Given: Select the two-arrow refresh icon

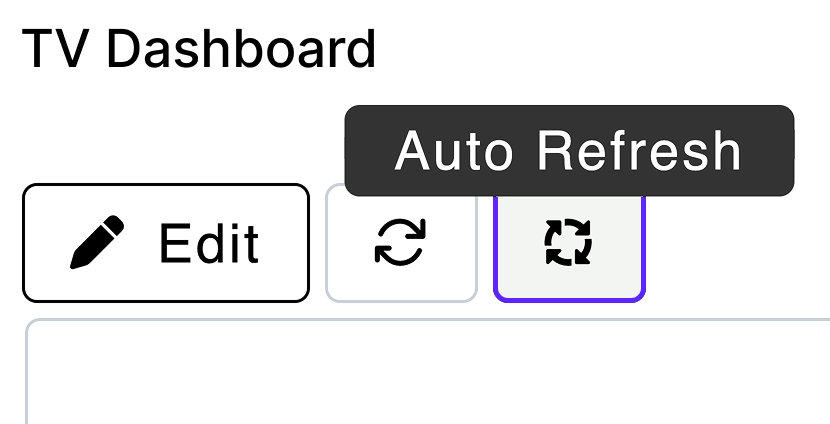Looking at the screenshot, I should click(400, 243).
